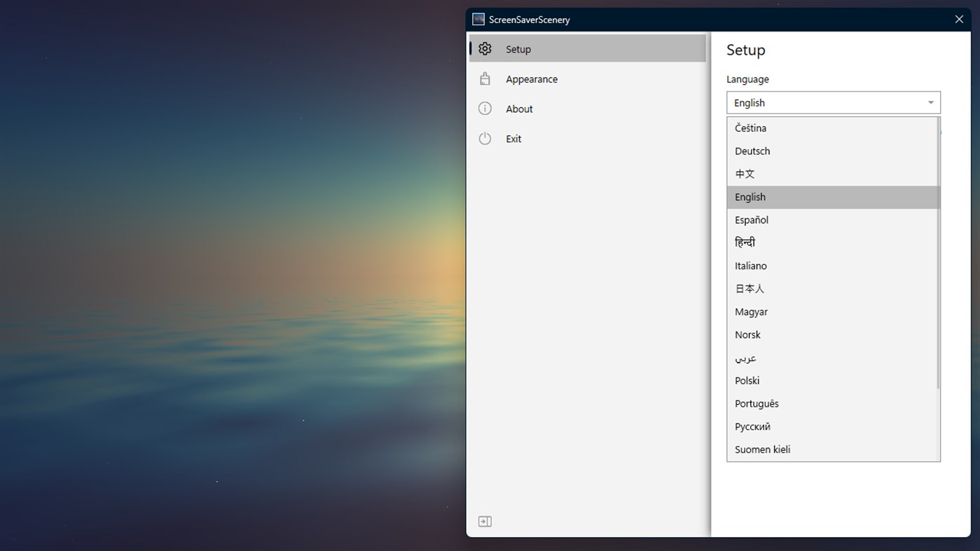Open the Language dropdown arrow
Viewport: 980px width, 551px height.
pos(931,102)
